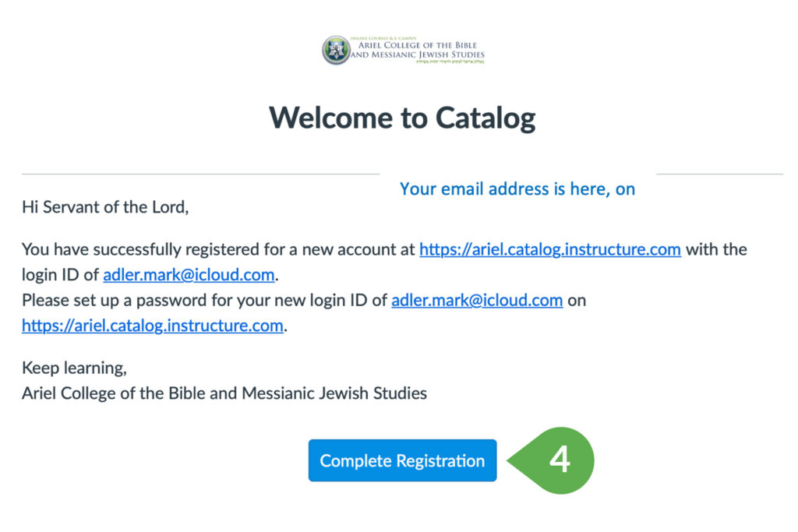The height and width of the screenshot is (532, 798).
Task: Click the 'Welcome to Catalog' heading
Action: click(402, 118)
